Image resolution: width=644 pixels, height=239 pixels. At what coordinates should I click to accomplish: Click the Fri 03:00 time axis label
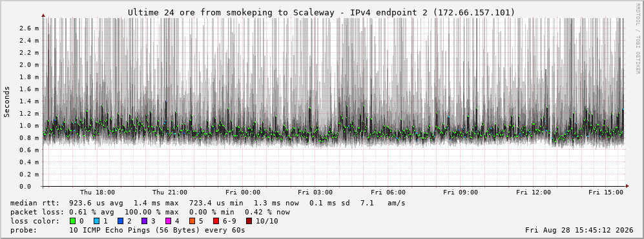pos(315,192)
